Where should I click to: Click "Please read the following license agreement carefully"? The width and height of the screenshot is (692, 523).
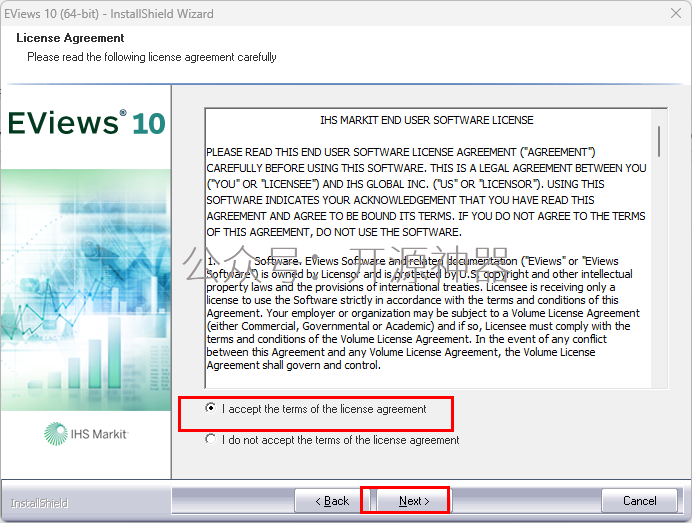click(152, 57)
